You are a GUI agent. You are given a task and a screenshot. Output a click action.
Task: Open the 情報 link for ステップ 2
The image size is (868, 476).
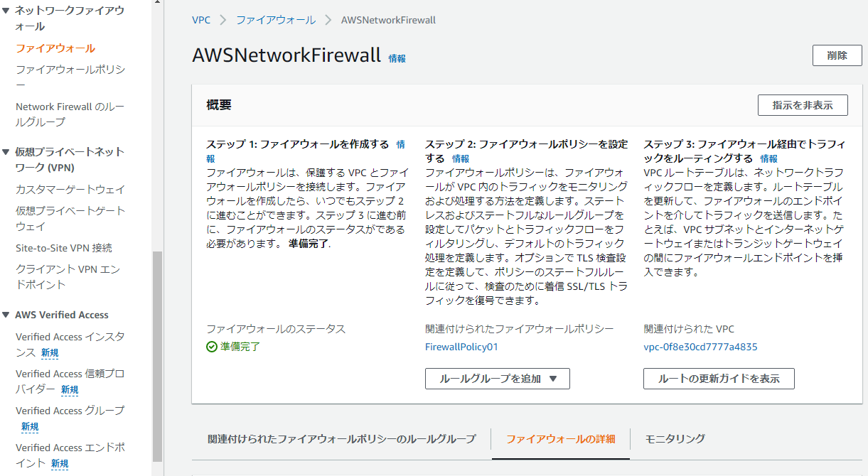pos(461,158)
